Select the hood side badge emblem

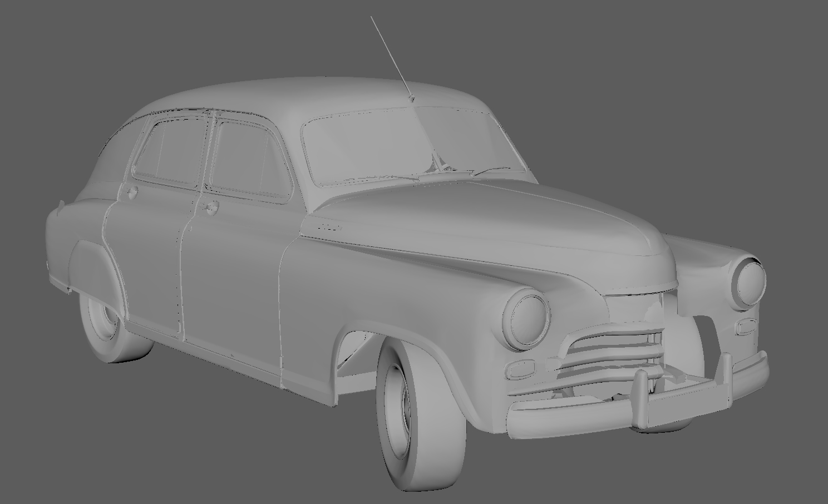coord(328,227)
